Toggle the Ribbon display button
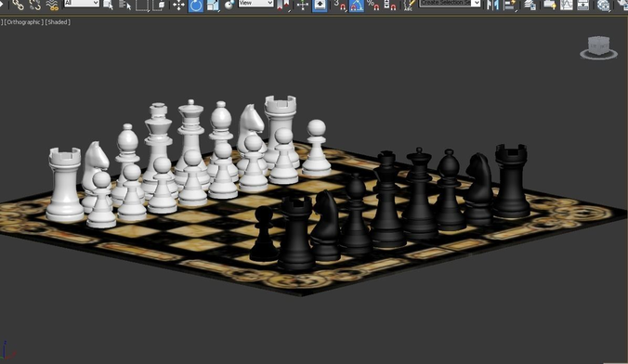Viewport: 628px width, 364px height. pos(550,6)
